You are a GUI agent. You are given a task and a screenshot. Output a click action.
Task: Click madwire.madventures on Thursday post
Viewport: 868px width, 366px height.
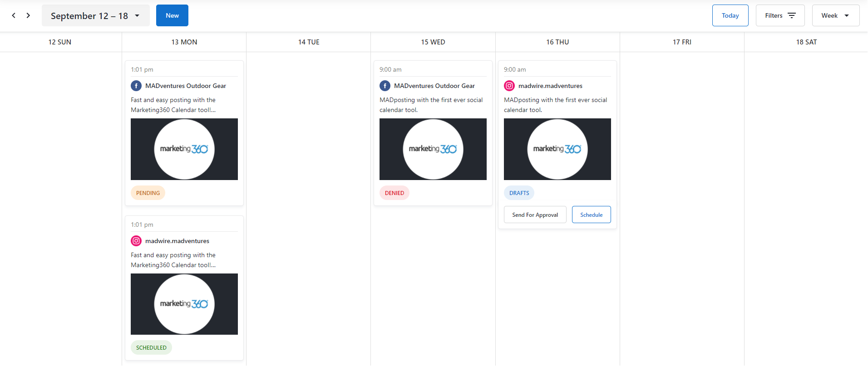pyautogui.click(x=550, y=86)
